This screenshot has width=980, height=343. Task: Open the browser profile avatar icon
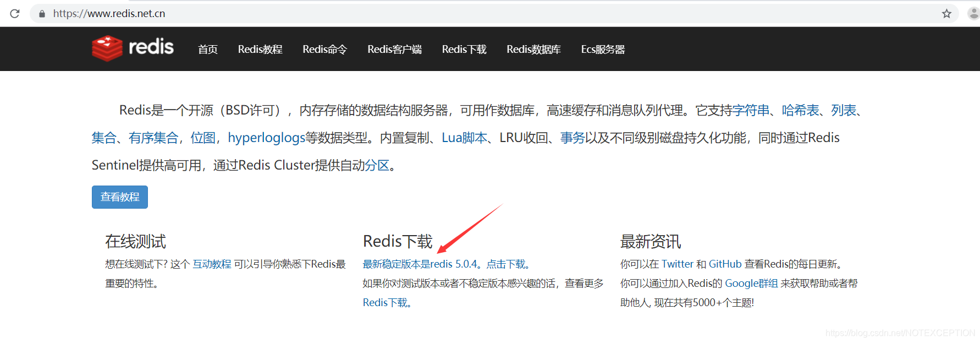click(973, 13)
